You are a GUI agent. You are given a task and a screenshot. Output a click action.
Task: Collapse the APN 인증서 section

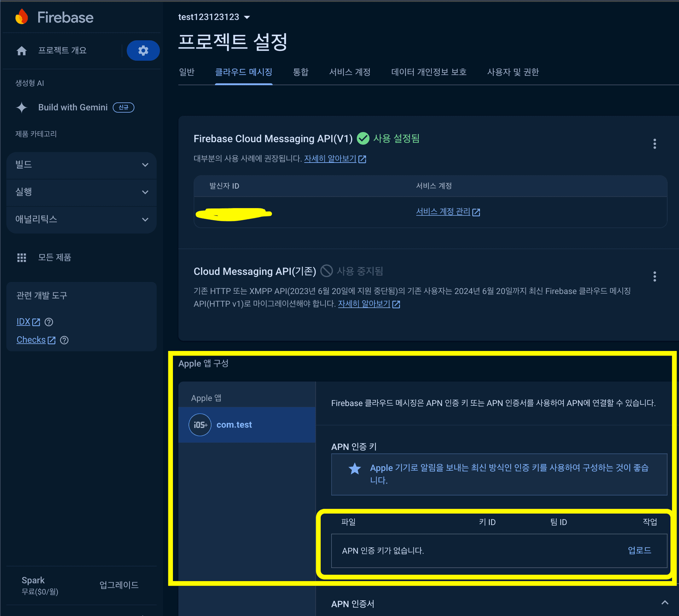665,603
